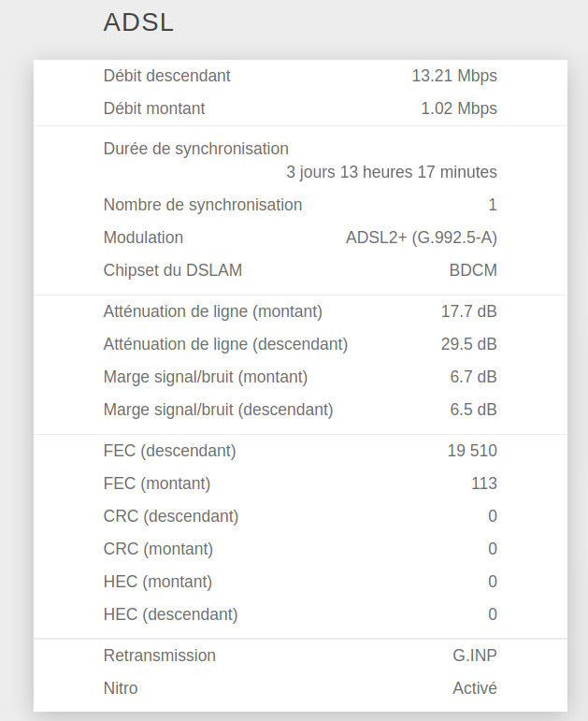Select the Débit descendant 13.21 Mbps value
The image size is (588, 721).
454,76
